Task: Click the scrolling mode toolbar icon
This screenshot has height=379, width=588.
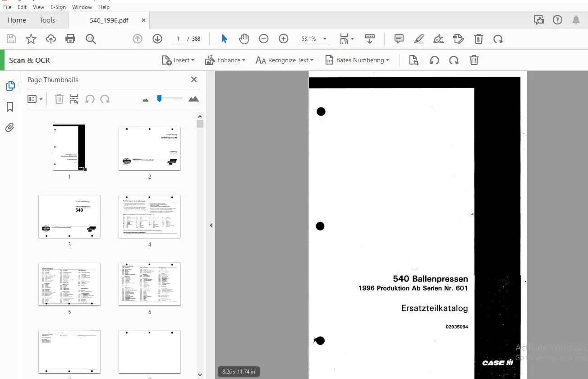Action: [370, 39]
